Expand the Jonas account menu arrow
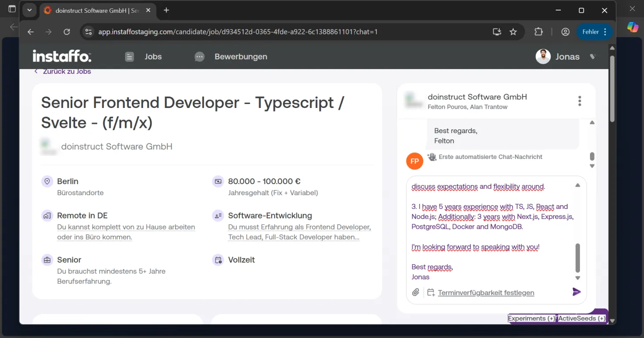This screenshot has width=644, height=338. tap(593, 57)
